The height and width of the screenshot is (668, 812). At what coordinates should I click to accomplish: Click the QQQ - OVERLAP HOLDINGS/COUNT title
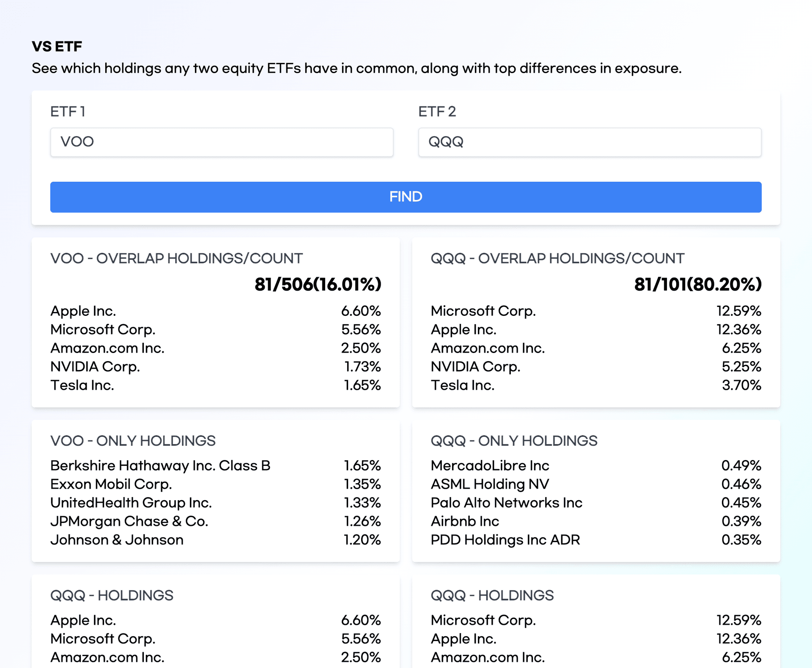click(x=557, y=258)
